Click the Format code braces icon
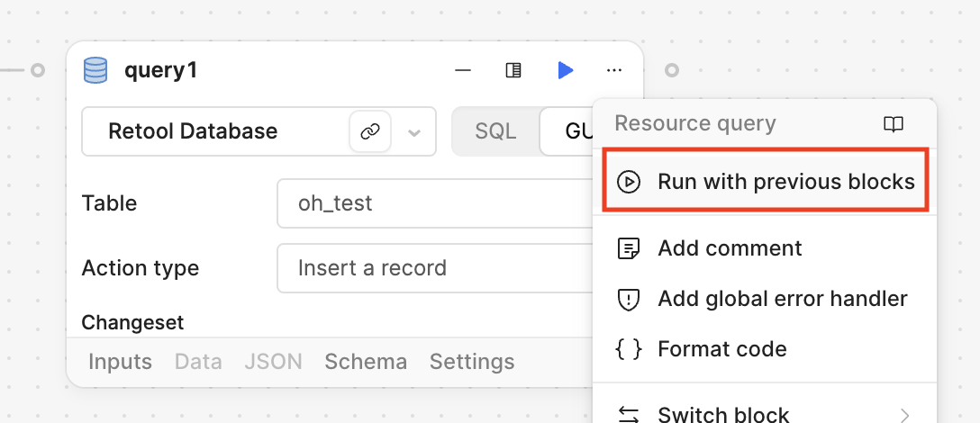The height and width of the screenshot is (423, 980). [628, 349]
